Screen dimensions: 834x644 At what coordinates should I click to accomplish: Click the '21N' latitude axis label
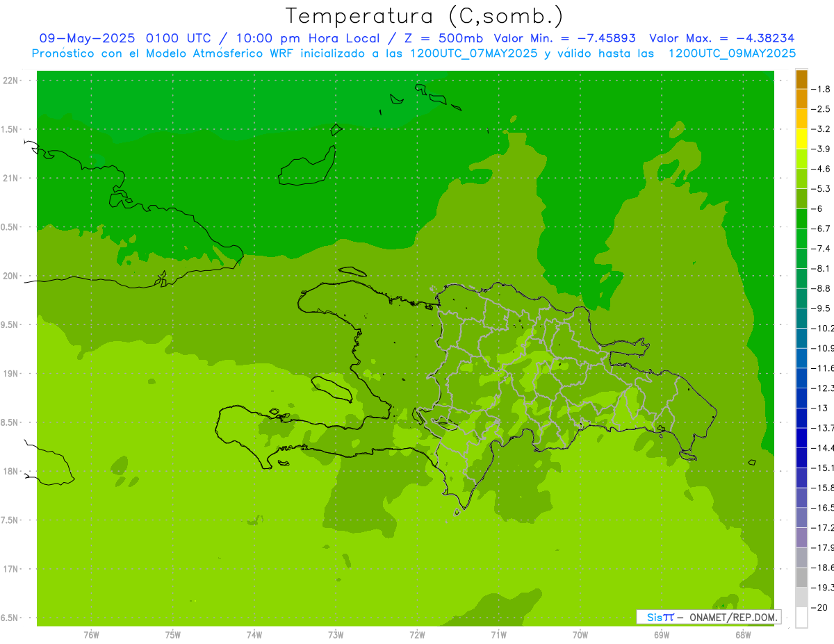(10, 179)
